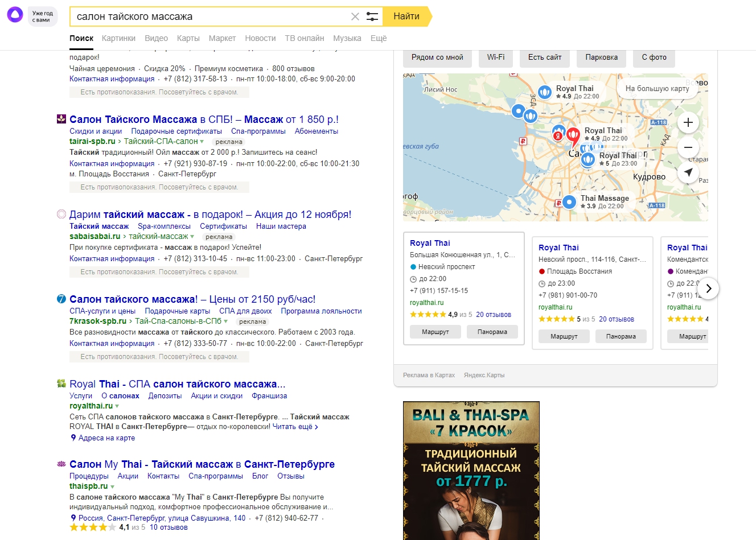Show the next Royal Thai card arrow
Screen dimensions: 756x540
pyautogui.click(x=708, y=288)
